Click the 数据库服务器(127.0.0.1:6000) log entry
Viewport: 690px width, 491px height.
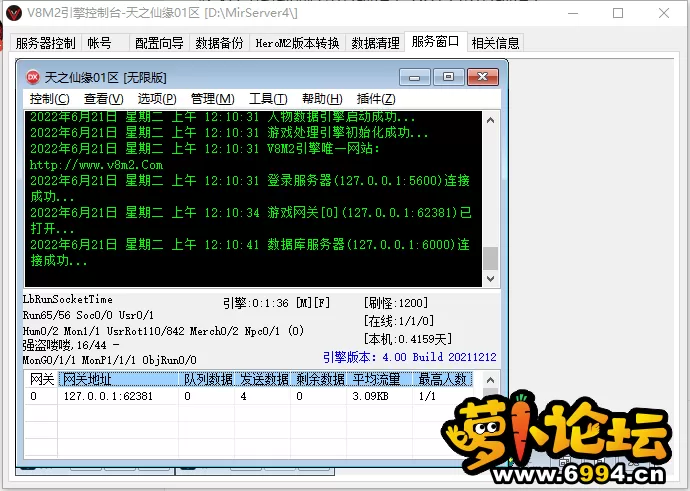[x=250, y=253]
